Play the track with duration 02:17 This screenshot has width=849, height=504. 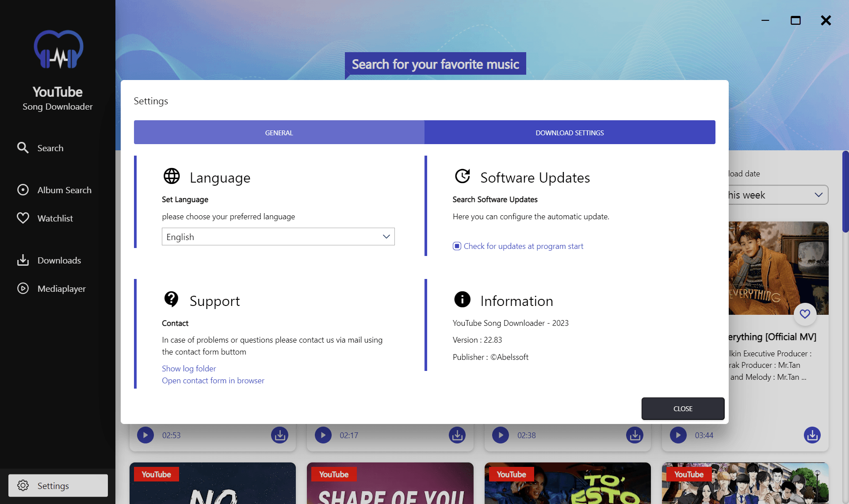[323, 435]
